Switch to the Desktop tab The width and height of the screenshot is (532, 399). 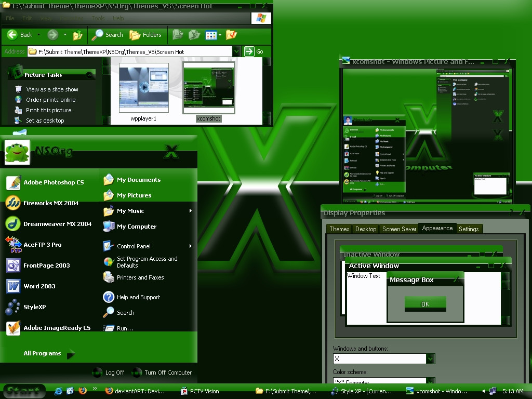pyautogui.click(x=366, y=229)
